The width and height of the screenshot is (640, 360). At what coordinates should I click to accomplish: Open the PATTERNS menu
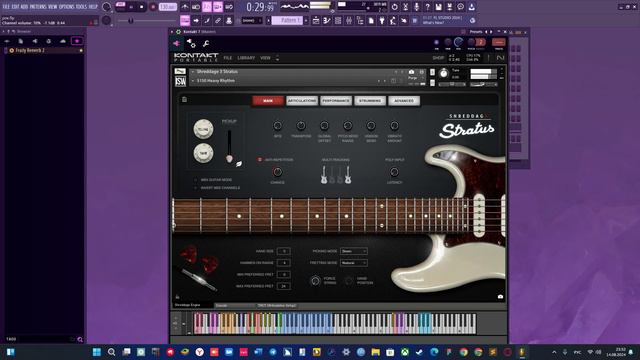(38, 7)
